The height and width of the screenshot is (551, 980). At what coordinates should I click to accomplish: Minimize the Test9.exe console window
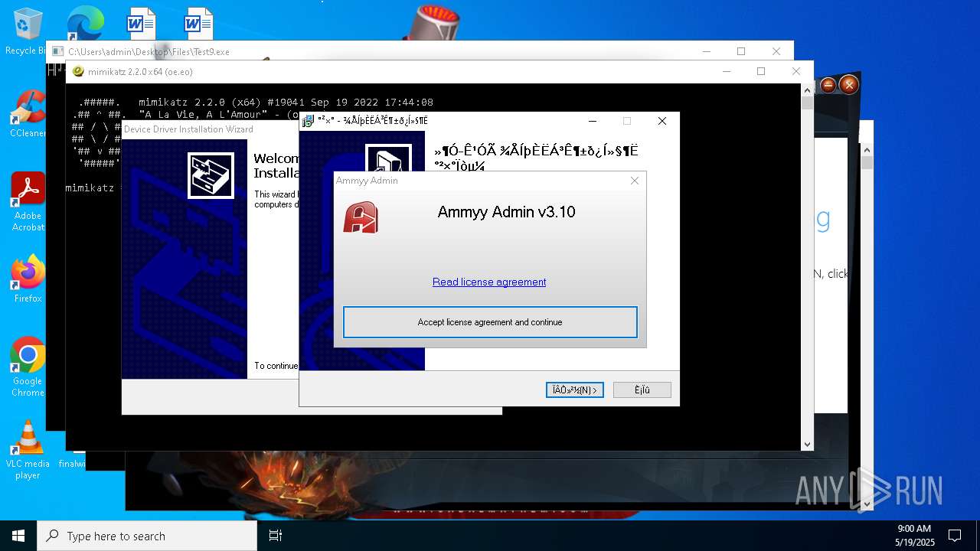(x=706, y=51)
